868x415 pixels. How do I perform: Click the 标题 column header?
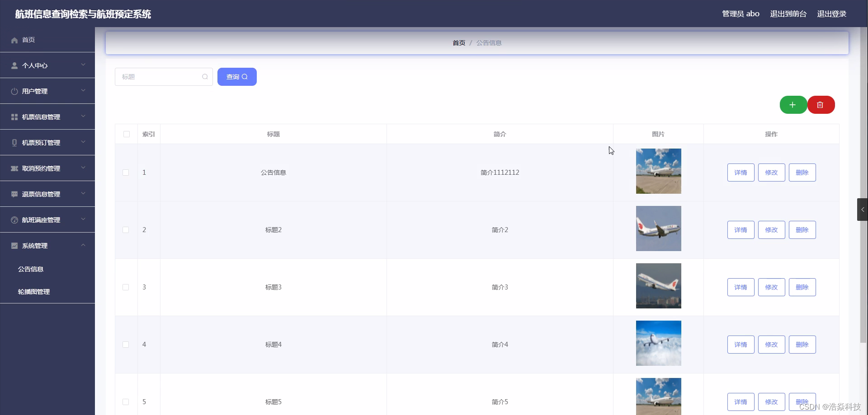click(x=274, y=134)
